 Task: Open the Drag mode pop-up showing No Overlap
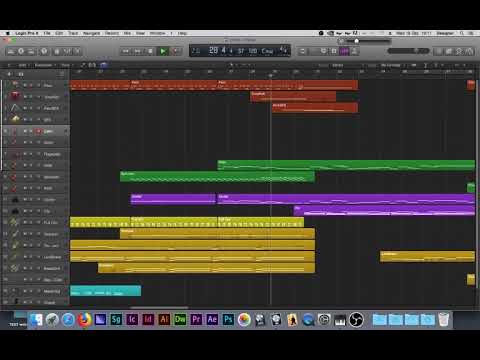click(x=391, y=65)
